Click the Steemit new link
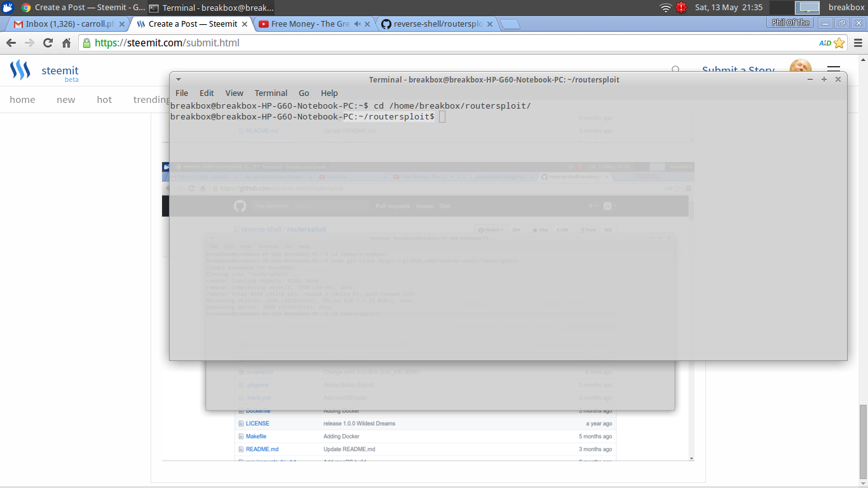 (x=65, y=100)
